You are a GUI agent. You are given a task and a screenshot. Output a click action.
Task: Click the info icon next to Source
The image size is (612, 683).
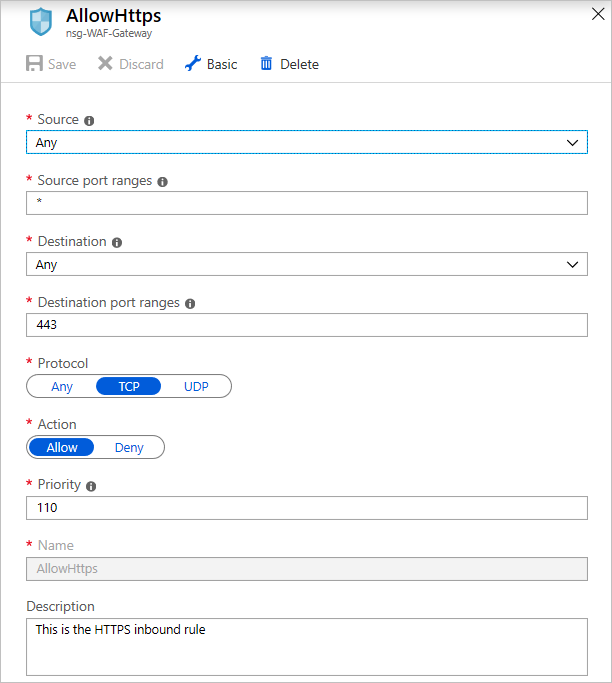click(x=89, y=121)
